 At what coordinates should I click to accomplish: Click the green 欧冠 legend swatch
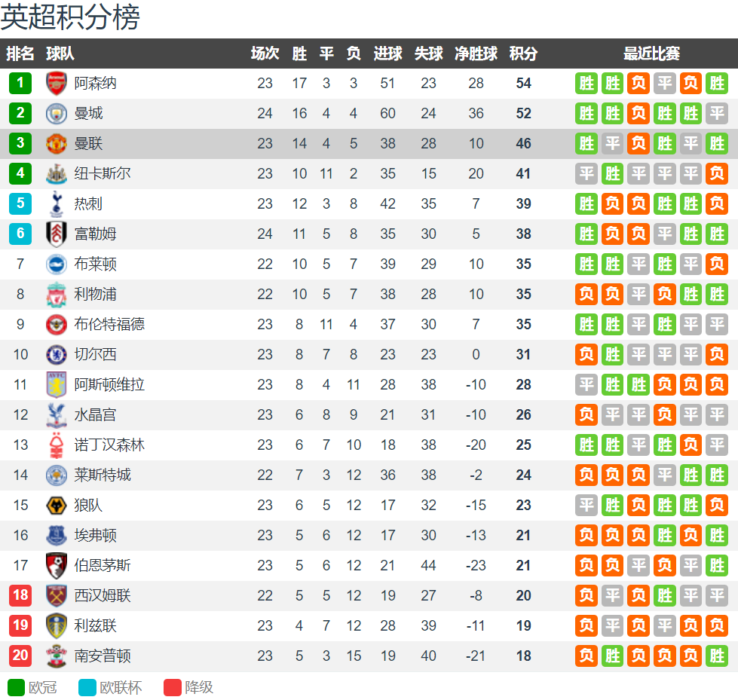point(16,687)
